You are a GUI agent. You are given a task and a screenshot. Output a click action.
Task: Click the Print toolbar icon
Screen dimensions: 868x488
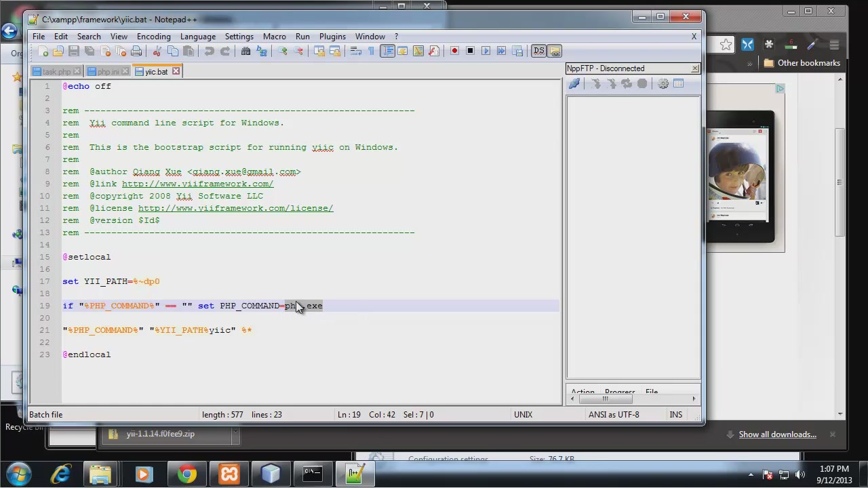[x=136, y=52]
